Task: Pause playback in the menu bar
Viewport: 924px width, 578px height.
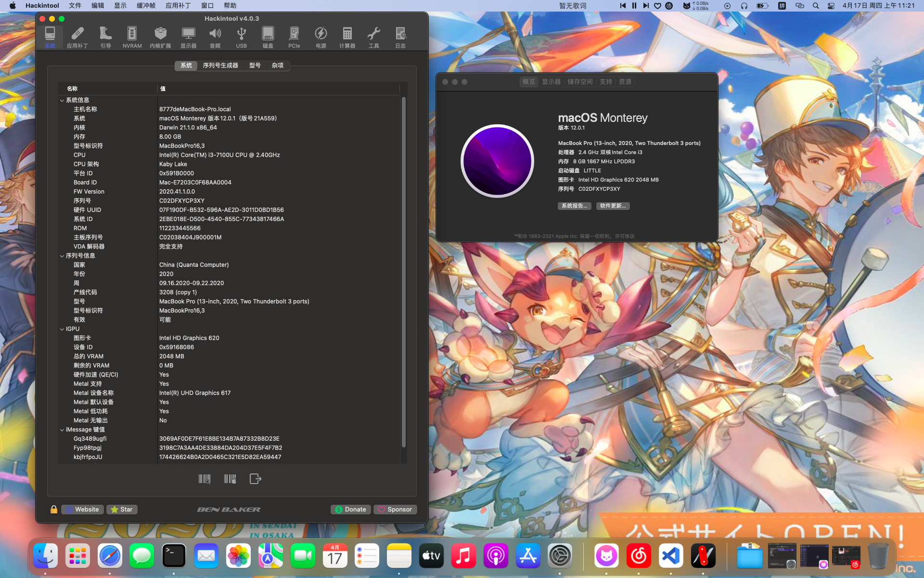Action: tap(634, 6)
